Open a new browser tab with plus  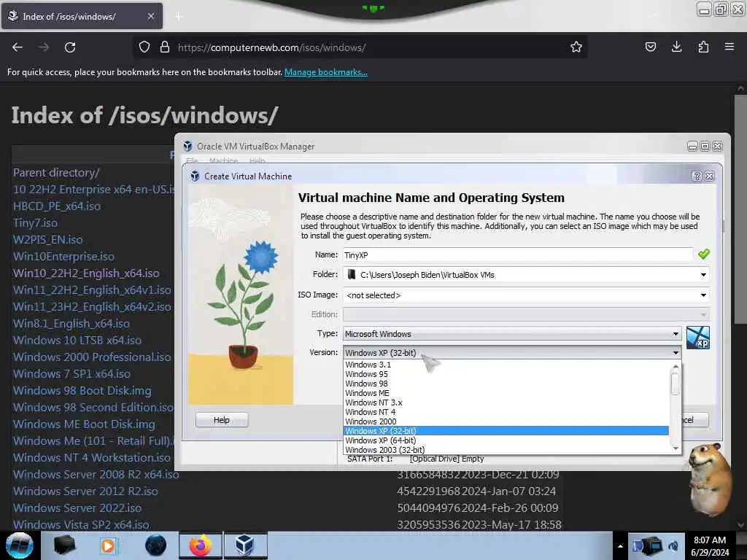pyautogui.click(x=179, y=16)
